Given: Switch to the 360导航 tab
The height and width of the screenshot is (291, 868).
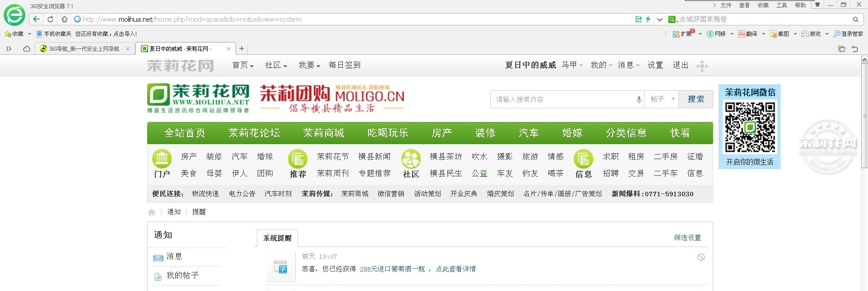Looking at the screenshot, I should [84, 49].
